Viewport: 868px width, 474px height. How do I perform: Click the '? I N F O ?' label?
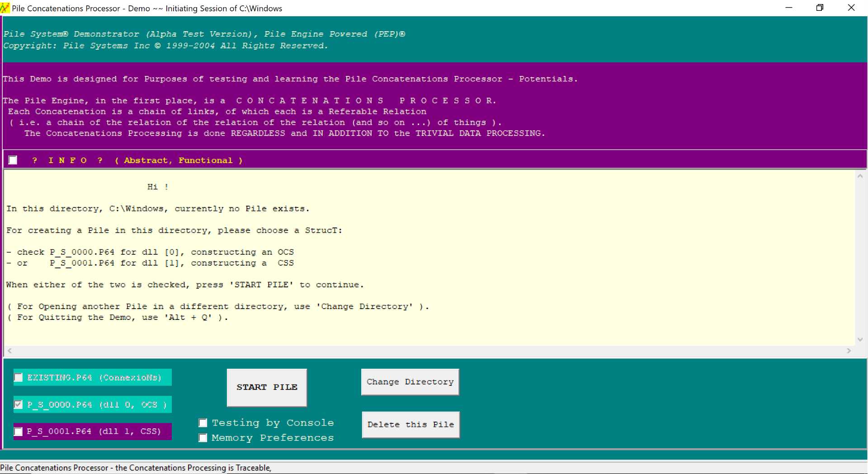(x=67, y=160)
